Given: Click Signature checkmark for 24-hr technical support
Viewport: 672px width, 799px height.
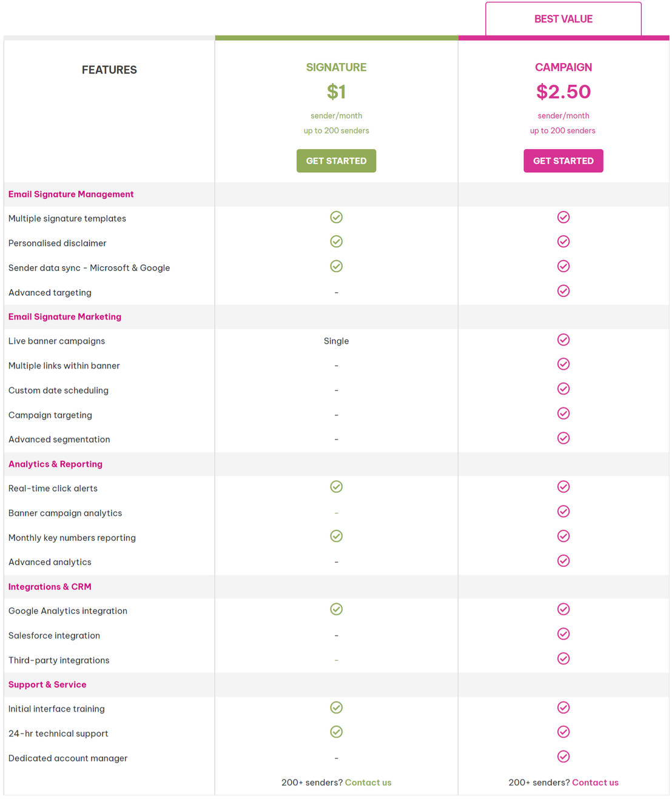Looking at the screenshot, I should click(x=336, y=732).
